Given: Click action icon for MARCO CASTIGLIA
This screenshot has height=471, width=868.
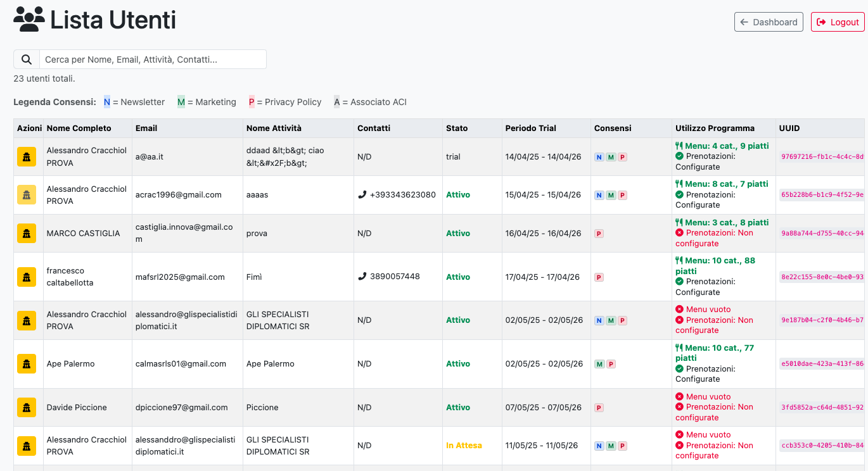Looking at the screenshot, I should coord(27,234).
